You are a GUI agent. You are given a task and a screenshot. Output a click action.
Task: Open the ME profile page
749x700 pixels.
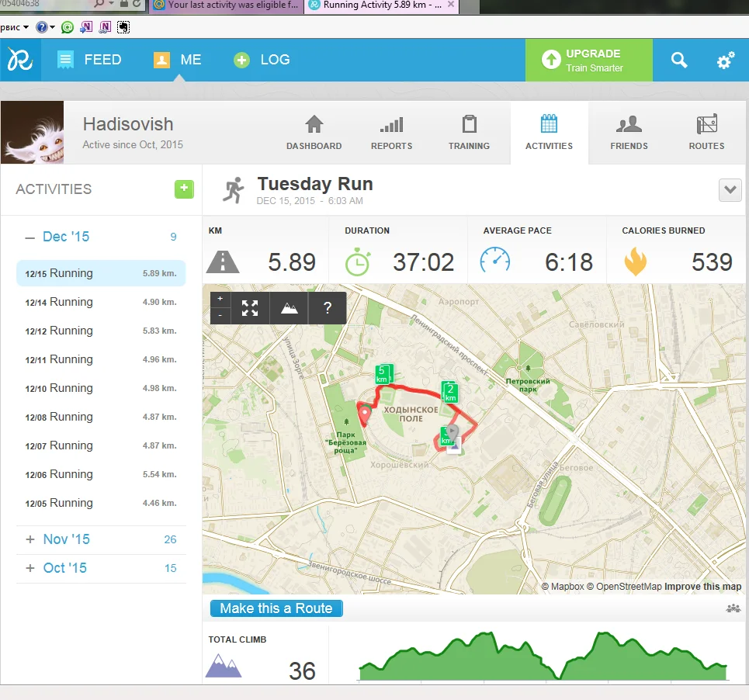coord(177,60)
